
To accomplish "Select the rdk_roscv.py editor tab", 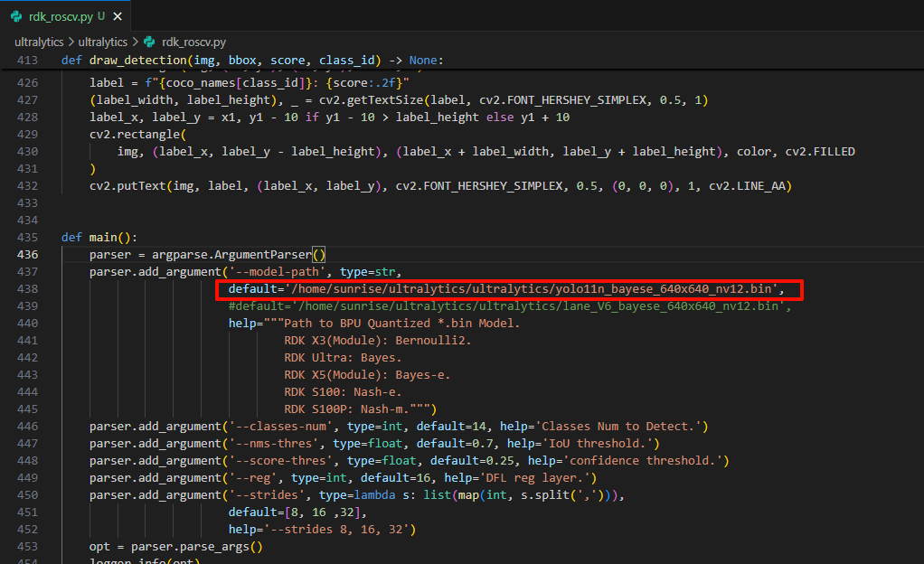I will [65, 16].
